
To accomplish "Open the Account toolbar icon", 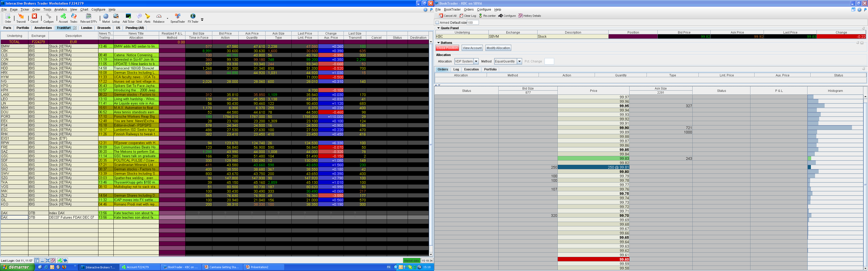I will pos(63,18).
